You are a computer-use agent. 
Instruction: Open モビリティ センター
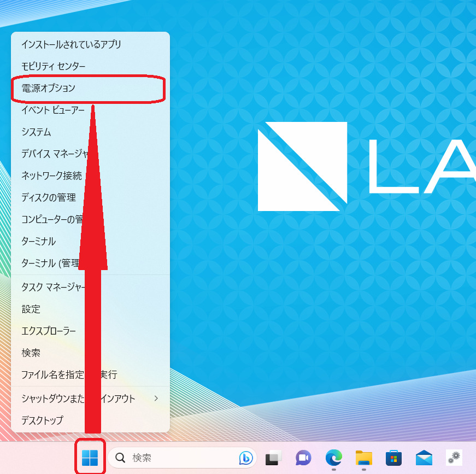click(x=91, y=66)
